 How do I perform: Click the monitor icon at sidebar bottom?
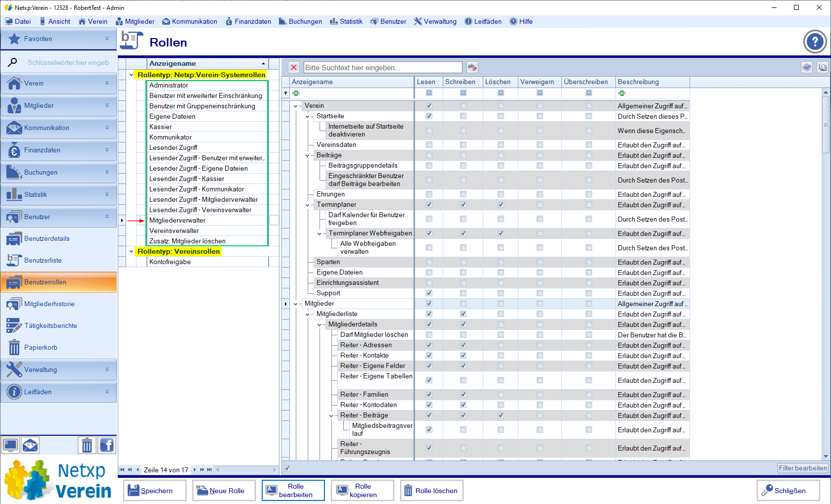[10, 445]
